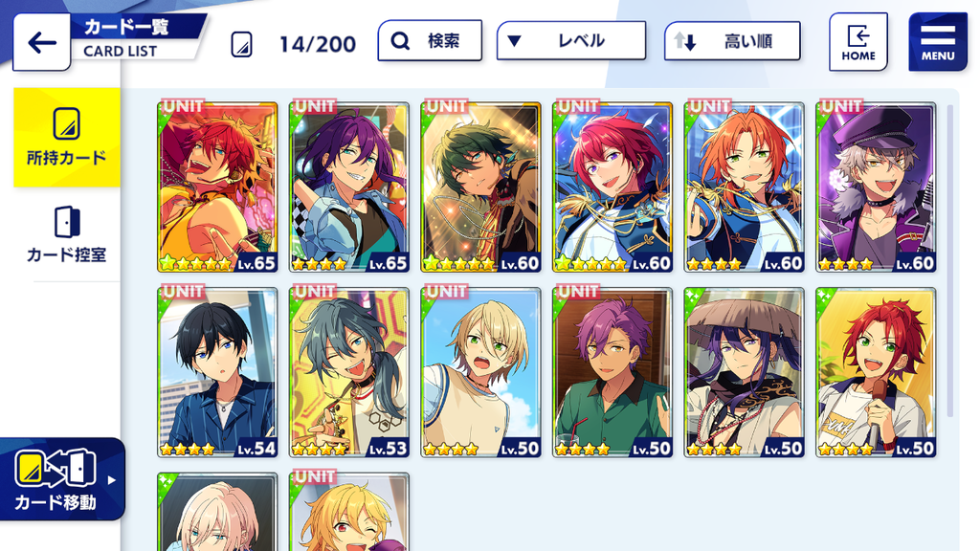Open the Lv.54 black-haired boy card

pos(217,372)
